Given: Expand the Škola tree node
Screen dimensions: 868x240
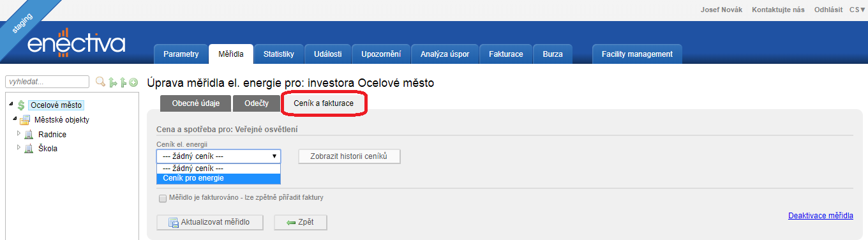Looking at the screenshot, I should 19,148.
